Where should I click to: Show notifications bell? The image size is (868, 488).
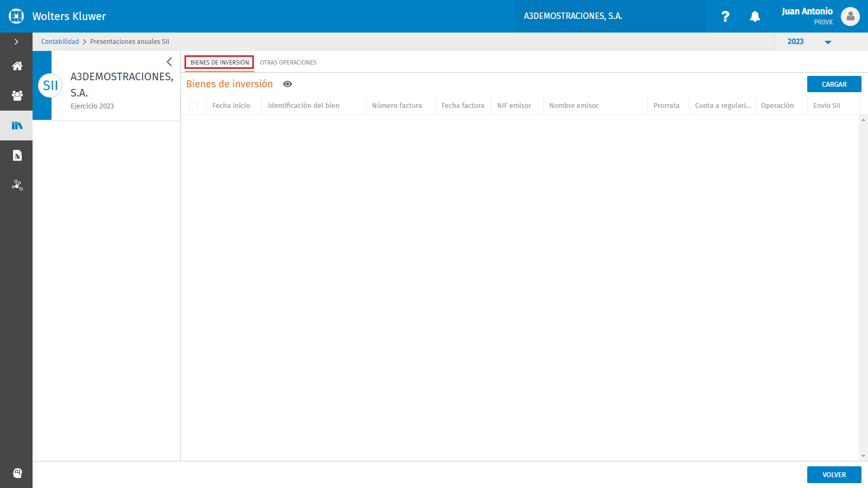coord(755,16)
